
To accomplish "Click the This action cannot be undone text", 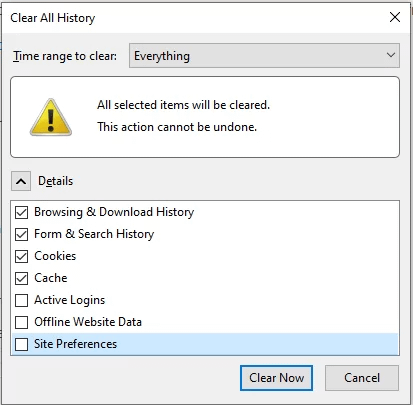I will click(x=177, y=127).
